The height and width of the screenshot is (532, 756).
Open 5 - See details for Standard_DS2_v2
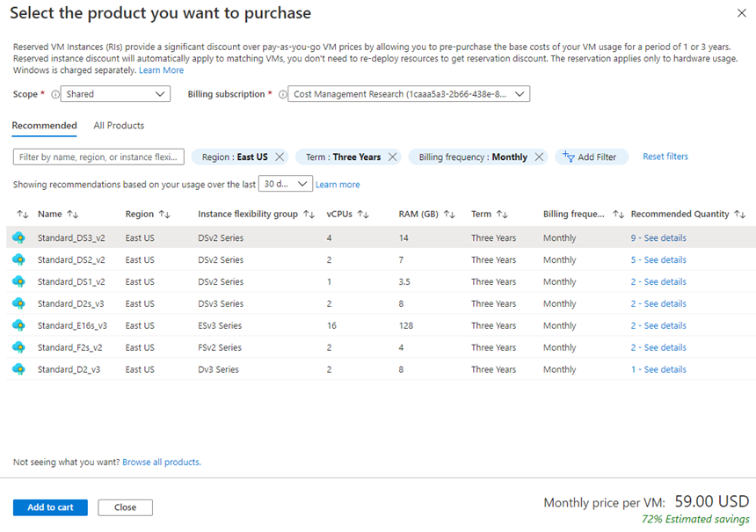click(x=658, y=259)
